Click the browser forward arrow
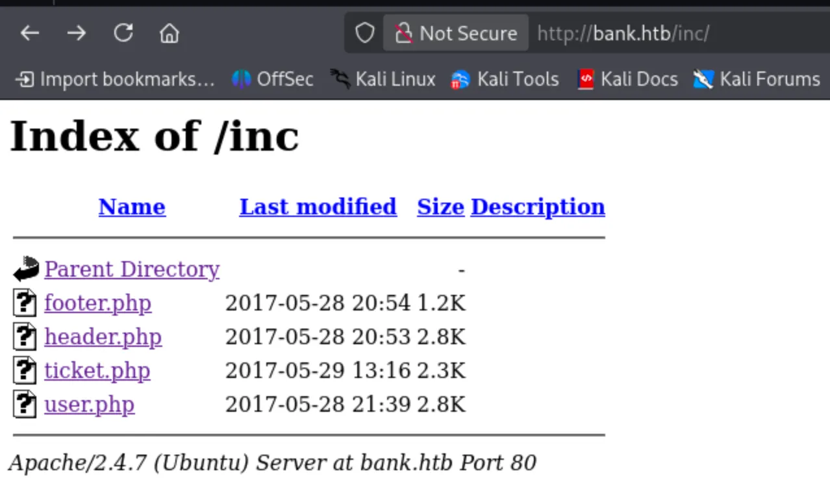830x504 pixels. coord(77,33)
